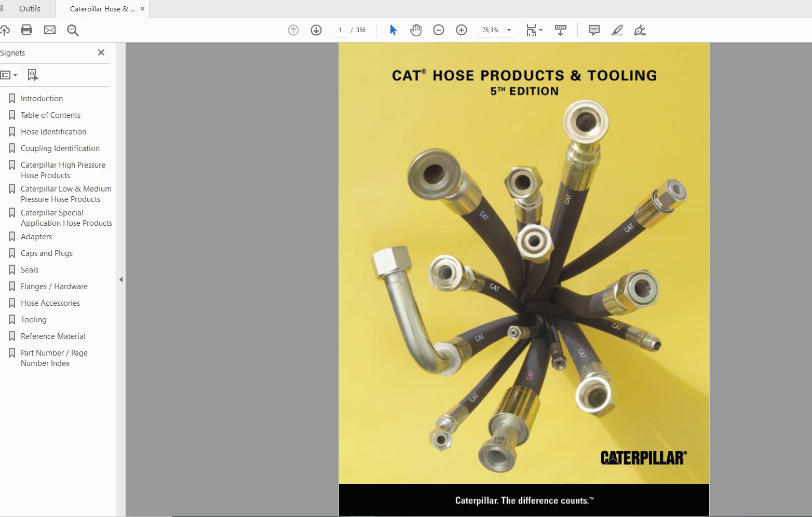Image resolution: width=812 pixels, height=517 pixels.
Task: Open the sign document pen tool
Action: pyautogui.click(x=640, y=30)
